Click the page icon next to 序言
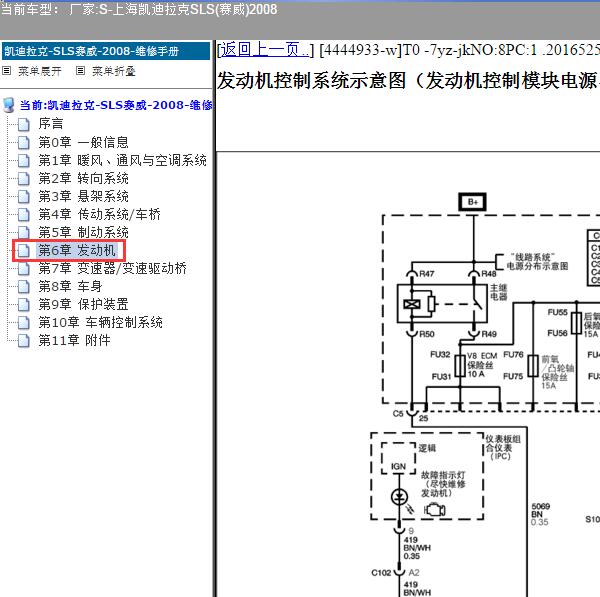 pyautogui.click(x=24, y=124)
